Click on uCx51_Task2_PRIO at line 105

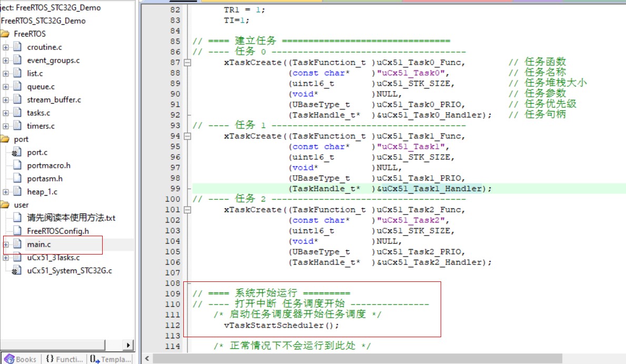pos(419,252)
